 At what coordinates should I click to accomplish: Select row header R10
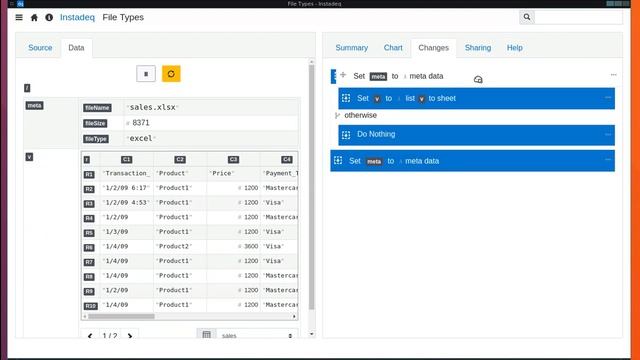(x=91, y=306)
